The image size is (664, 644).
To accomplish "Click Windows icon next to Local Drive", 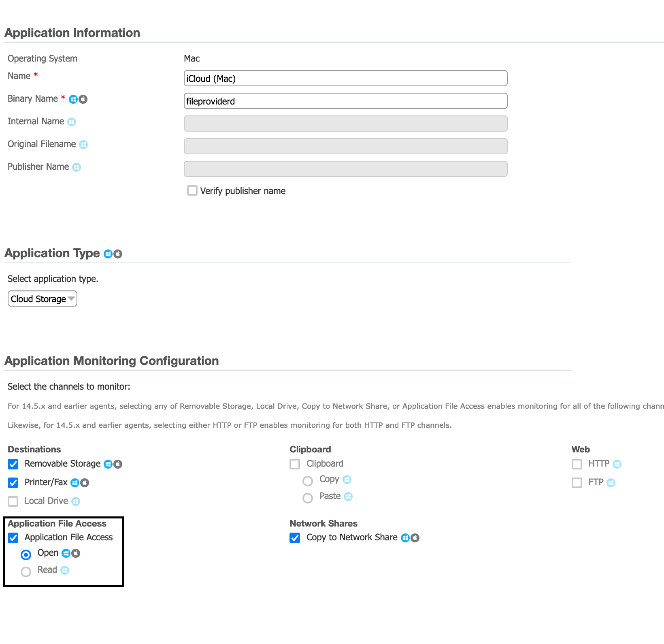I will point(76,501).
